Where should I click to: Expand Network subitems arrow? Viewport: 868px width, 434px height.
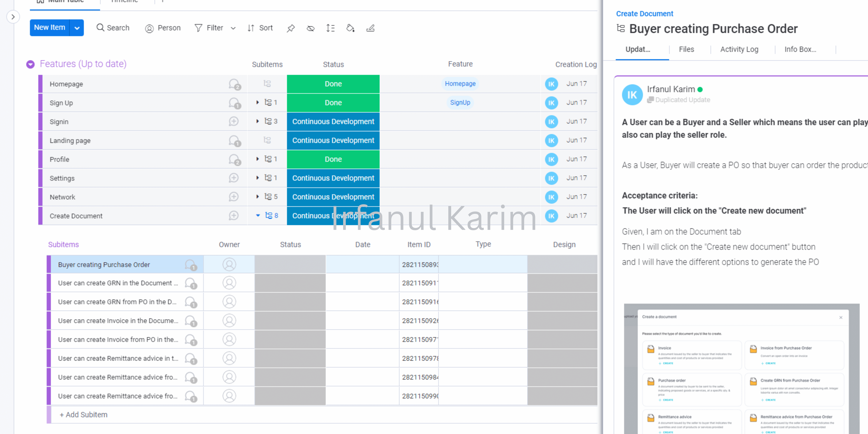[x=258, y=197]
